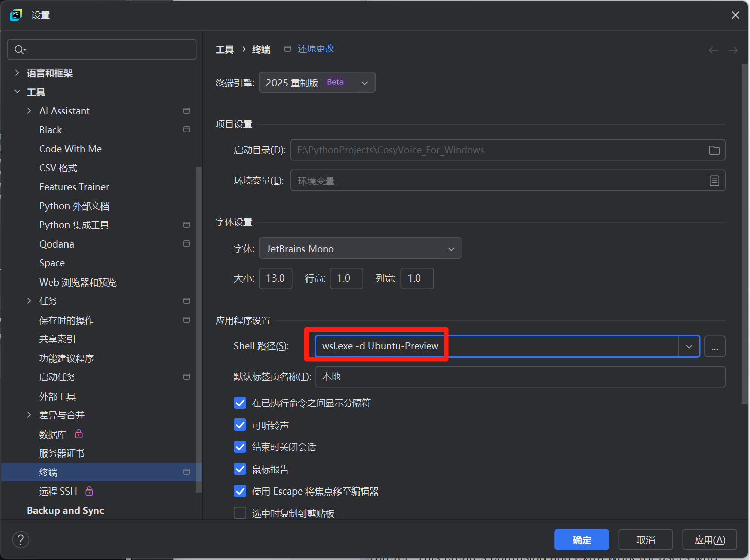Select Space in settings tree
The height and width of the screenshot is (560, 750).
pos(52,263)
